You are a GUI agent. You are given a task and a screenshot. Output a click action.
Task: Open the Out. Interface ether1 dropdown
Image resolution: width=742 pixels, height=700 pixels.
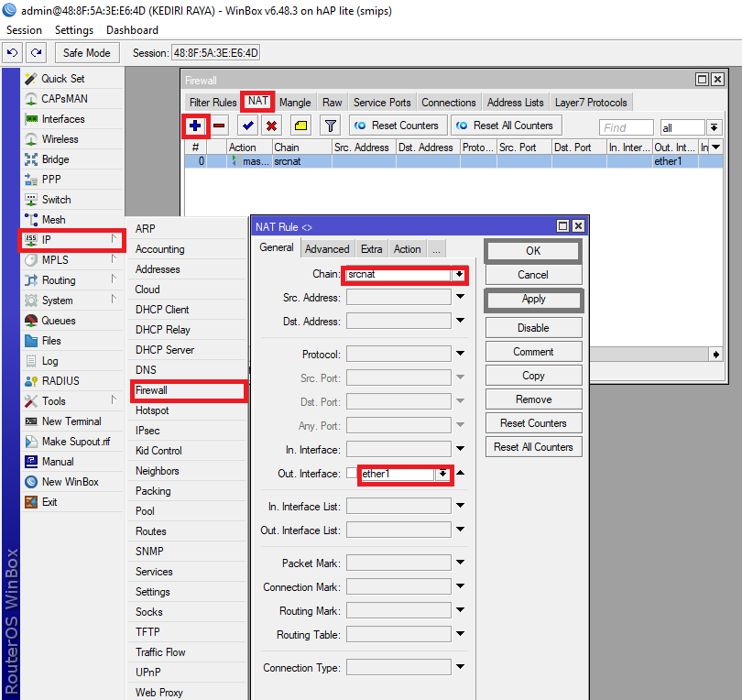pyautogui.click(x=442, y=474)
